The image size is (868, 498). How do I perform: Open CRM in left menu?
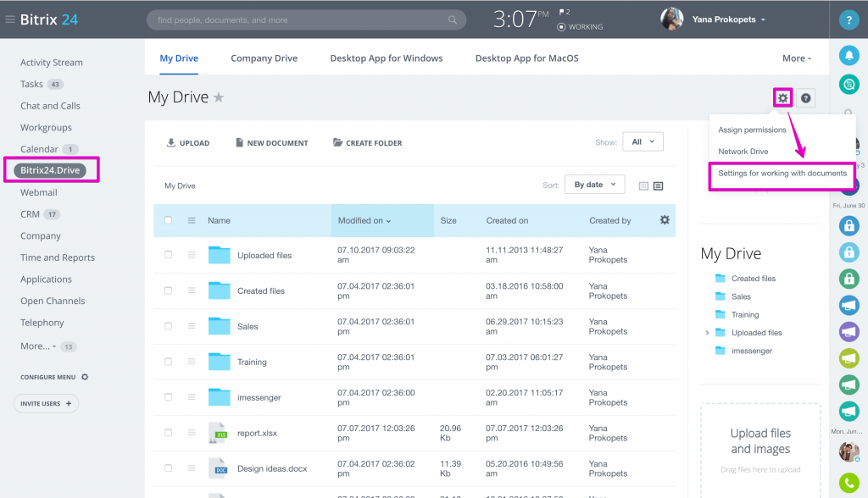pyautogui.click(x=30, y=214)
